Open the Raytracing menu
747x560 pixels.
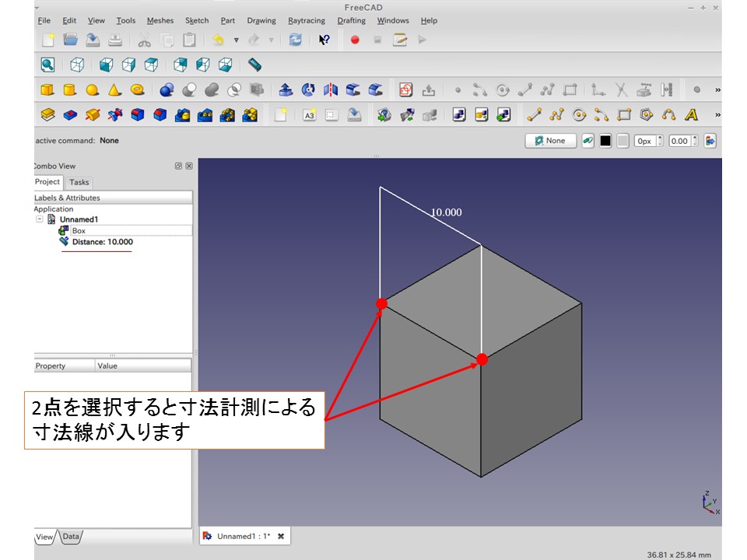pyautogui.click(x=307, y=20)
